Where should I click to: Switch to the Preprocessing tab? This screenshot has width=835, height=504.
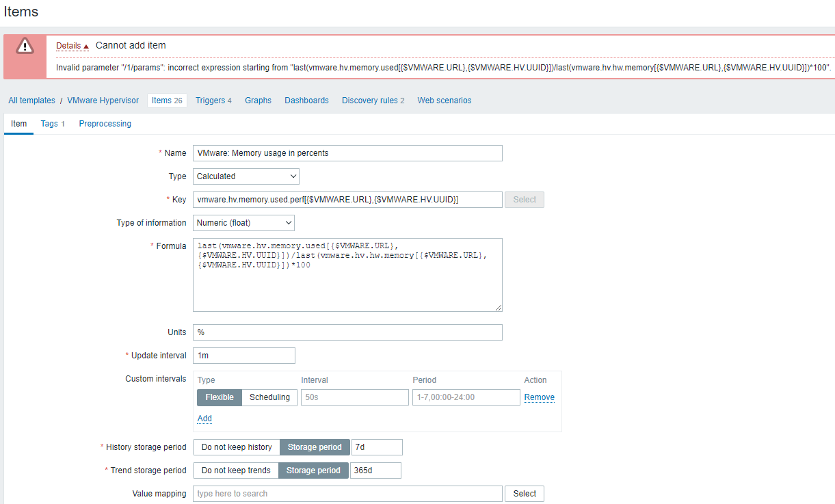tap(105, 123)
